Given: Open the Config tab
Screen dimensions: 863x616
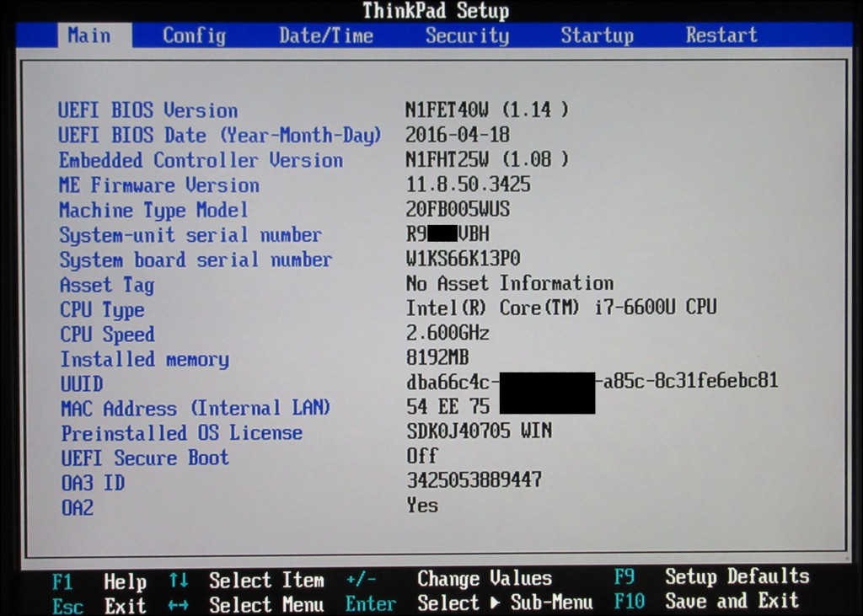Looking at the screenshot, I should (x=195, y=35).
